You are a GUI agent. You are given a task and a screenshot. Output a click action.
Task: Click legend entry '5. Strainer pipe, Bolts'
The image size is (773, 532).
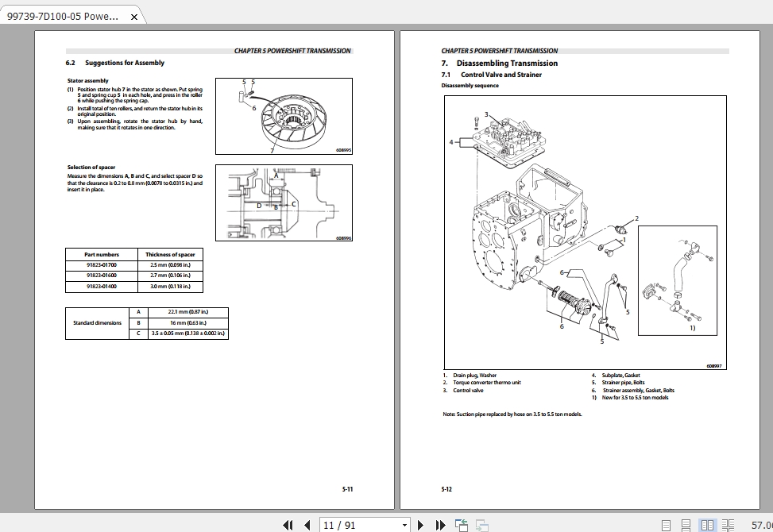click(618, 383)
